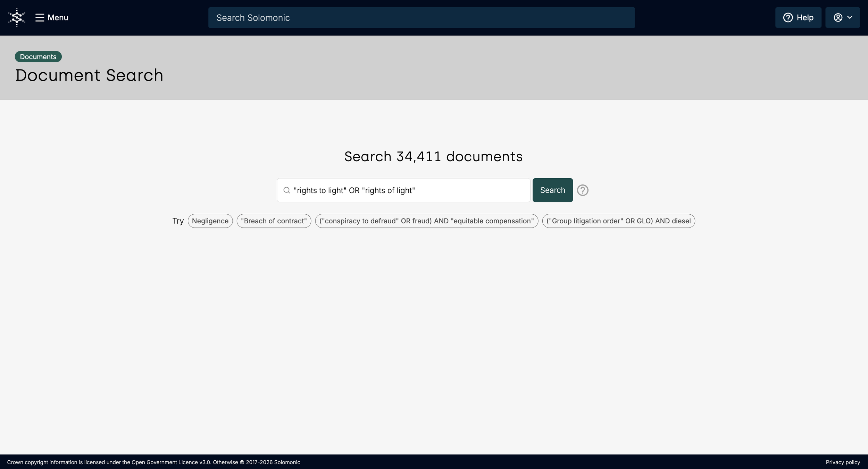Click the magnifier icon in the document search box
Screen dimensions: 868x469
click(x=286, y=190)
